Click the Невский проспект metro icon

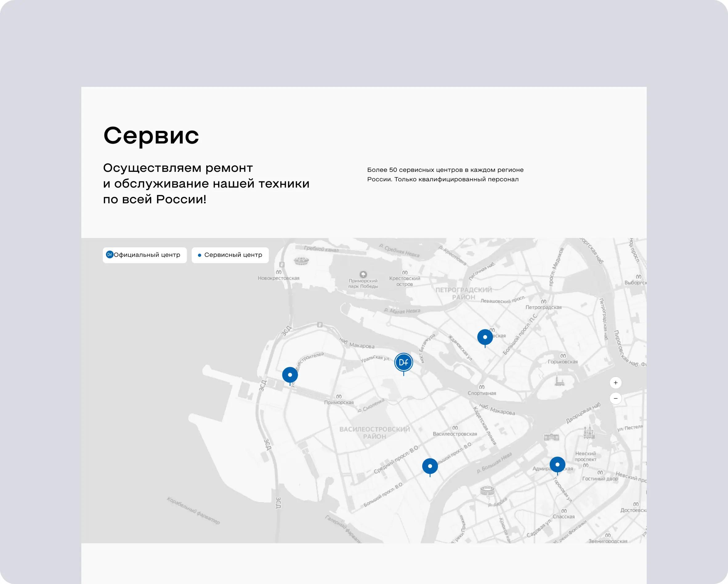pos(585,465)
